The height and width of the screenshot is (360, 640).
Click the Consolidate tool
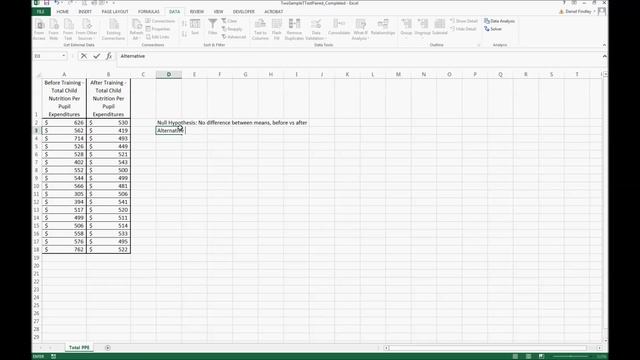pyautogui.click(x=339, y=28)
